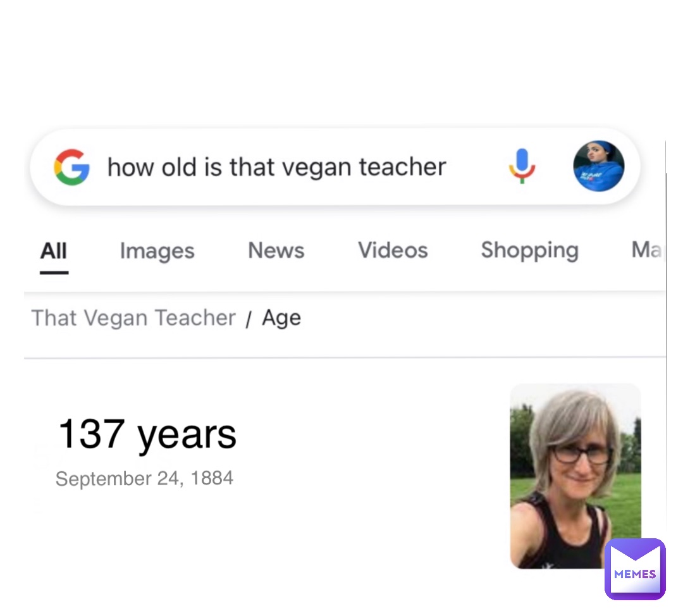Click the That Vegan Teacher breadcrumb link

(133, 317)
